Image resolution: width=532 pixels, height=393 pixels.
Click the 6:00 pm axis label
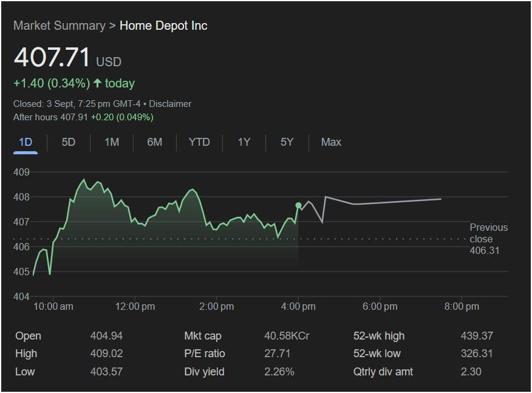380,307
